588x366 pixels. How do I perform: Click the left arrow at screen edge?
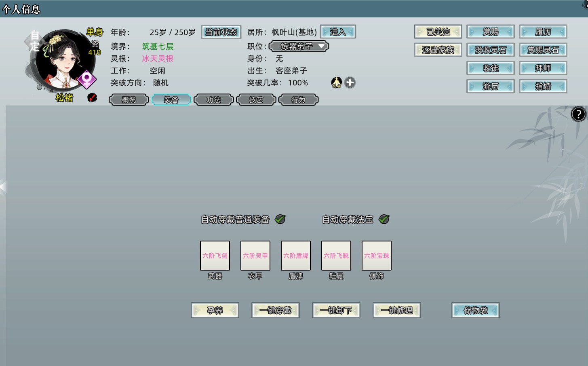coord(3,187)
